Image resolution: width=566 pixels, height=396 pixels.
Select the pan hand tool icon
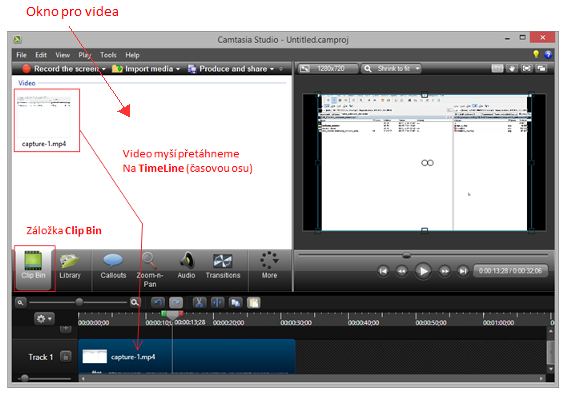512,68
